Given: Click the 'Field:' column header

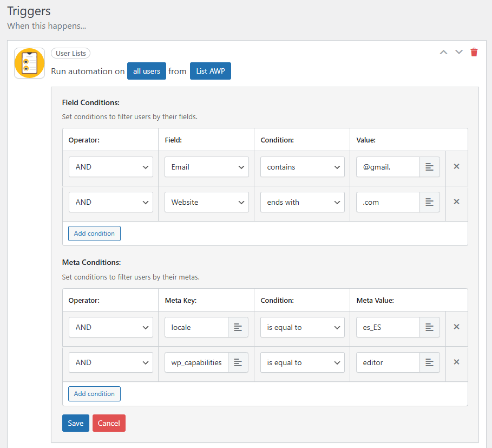Looking at the screenshot, I should click(x=173, y=140).
